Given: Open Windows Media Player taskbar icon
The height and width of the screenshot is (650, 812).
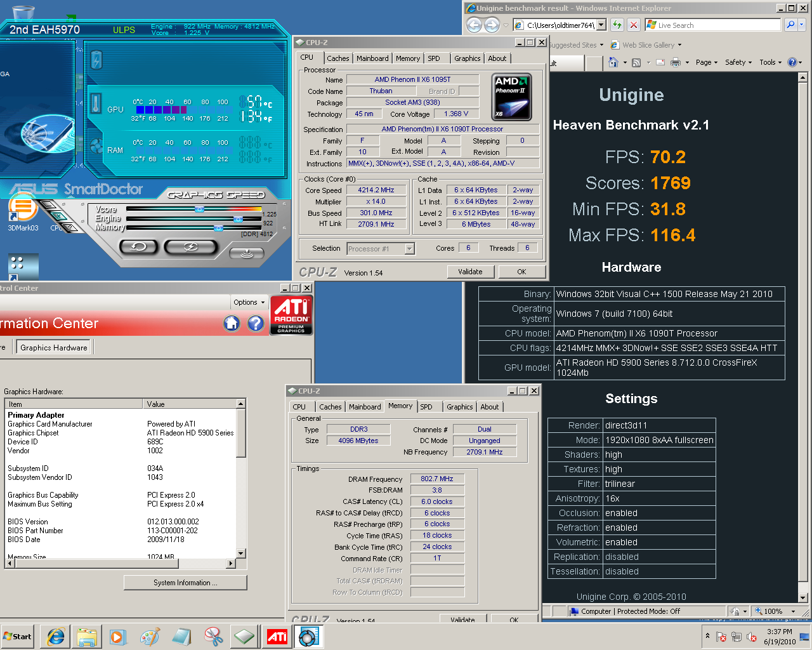Looking at the screenshot, I should [x=117, y=637].
